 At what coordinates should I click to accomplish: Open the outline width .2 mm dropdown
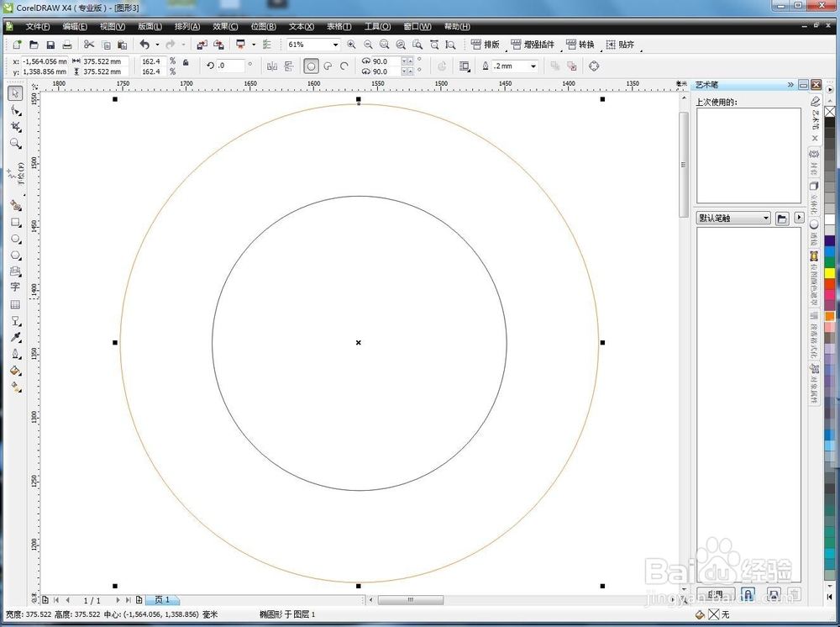533,66
